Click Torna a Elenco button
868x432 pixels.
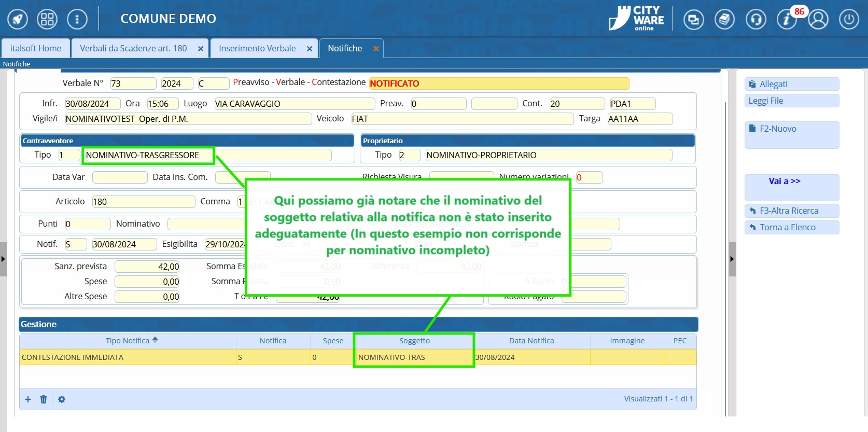click(791, 227)
